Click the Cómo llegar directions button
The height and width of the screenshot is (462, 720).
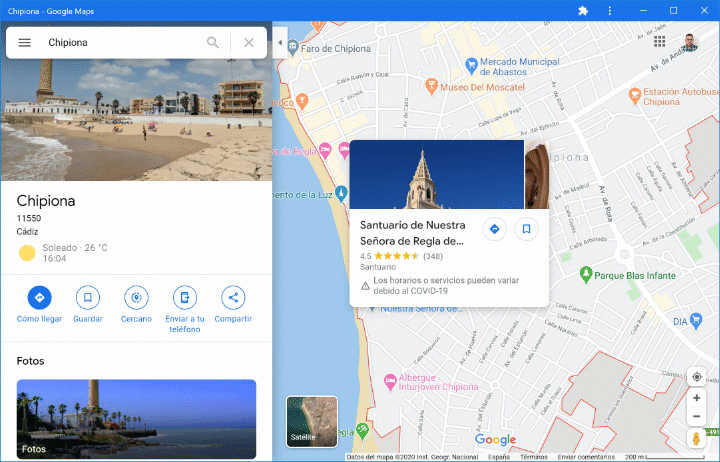click(x=39, y=304)
